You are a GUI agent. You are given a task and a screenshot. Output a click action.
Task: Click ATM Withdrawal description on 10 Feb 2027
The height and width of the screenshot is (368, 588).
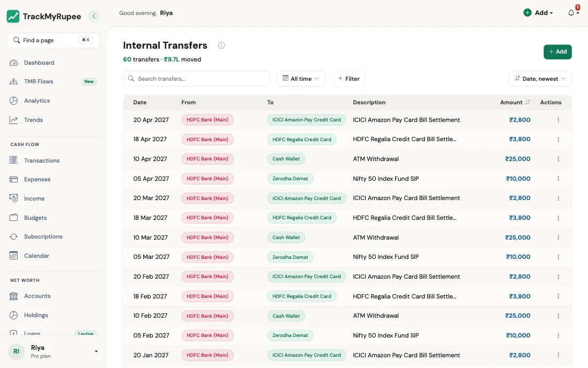click(376, 316)
